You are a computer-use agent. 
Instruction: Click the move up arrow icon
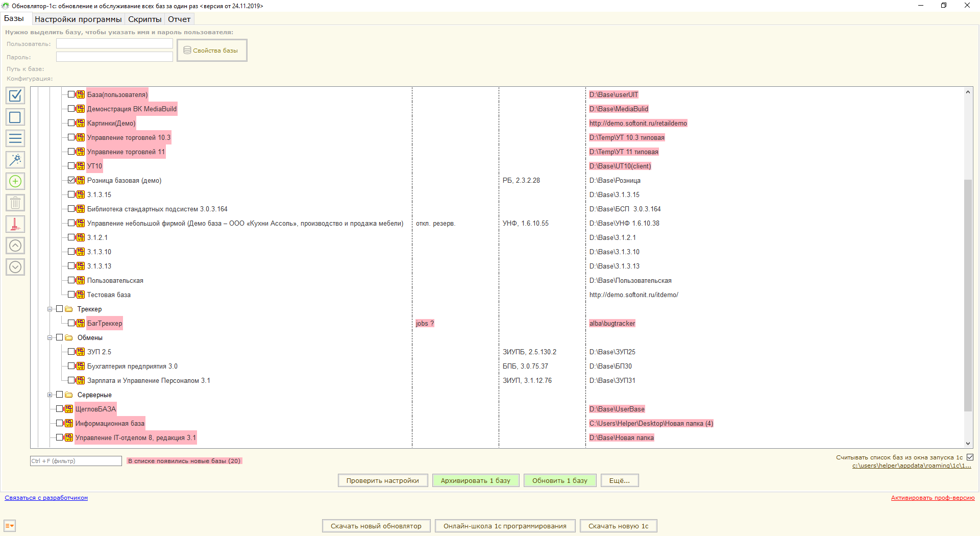[x=15, y=246]
